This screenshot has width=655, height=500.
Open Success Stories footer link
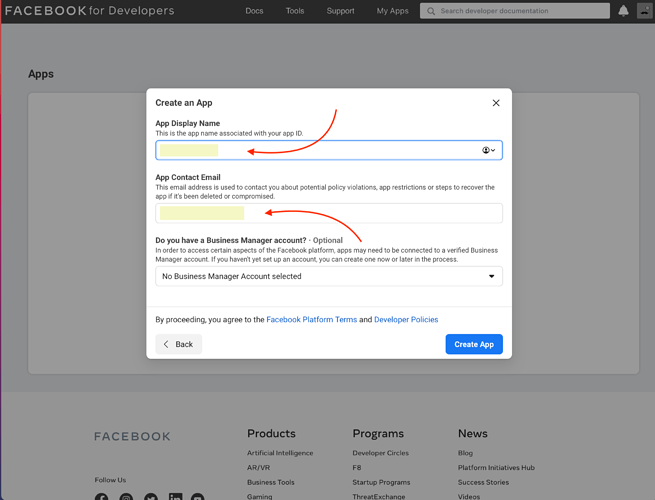(483, 482)
